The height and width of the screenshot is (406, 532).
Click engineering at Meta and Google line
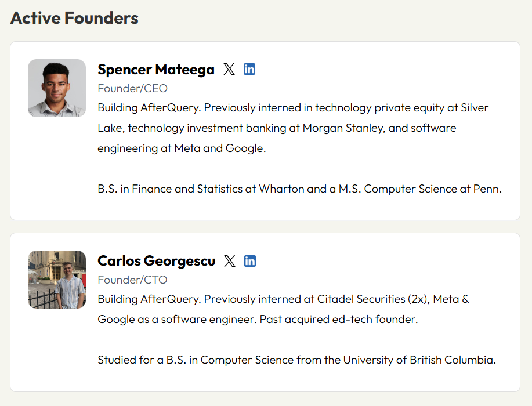[x=182, y=148]
